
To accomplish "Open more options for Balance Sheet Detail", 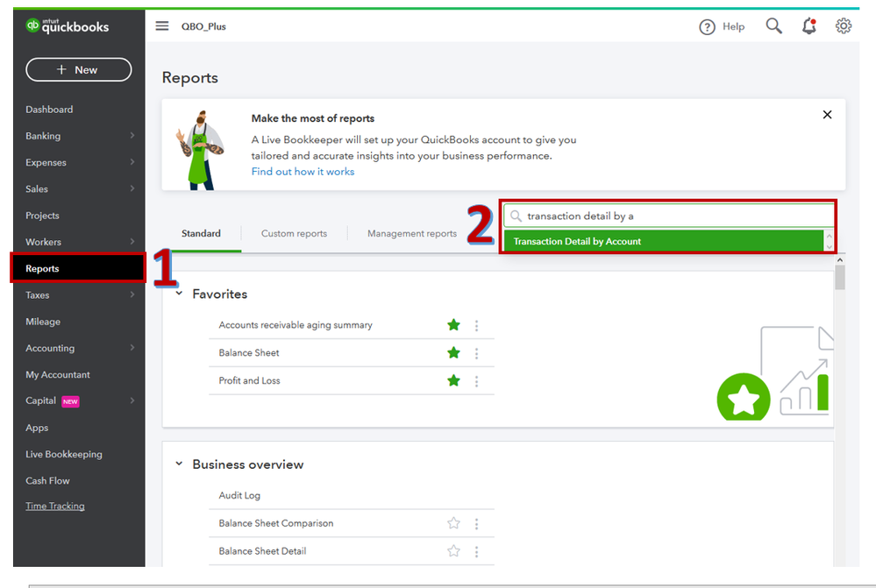I will click(476, 552).
